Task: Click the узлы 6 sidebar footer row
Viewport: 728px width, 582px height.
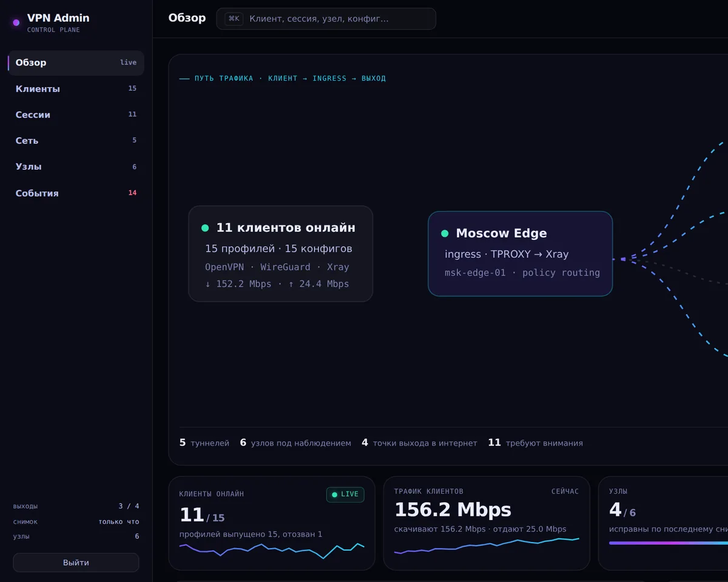Action: click(76, 537)
